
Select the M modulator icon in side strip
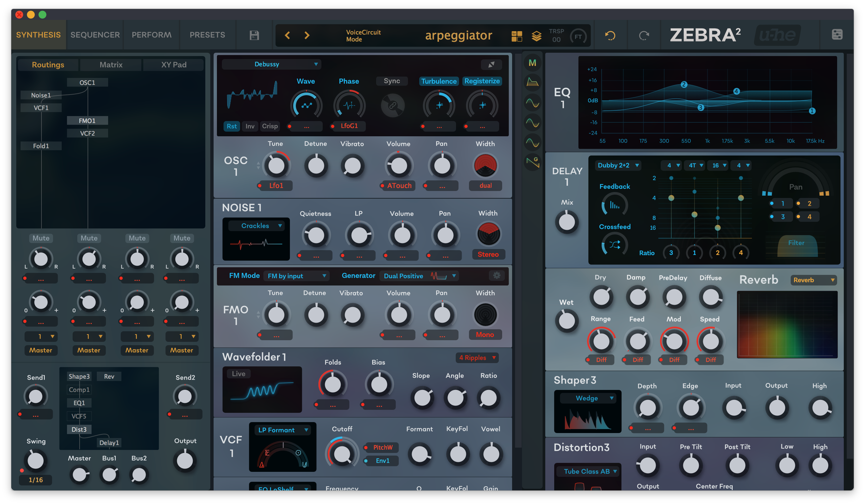coord(532,63)
